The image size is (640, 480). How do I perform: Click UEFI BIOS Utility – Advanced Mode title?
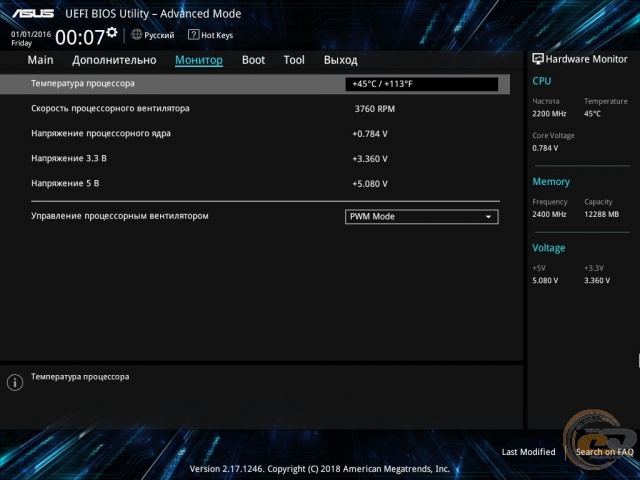point(153,14)
